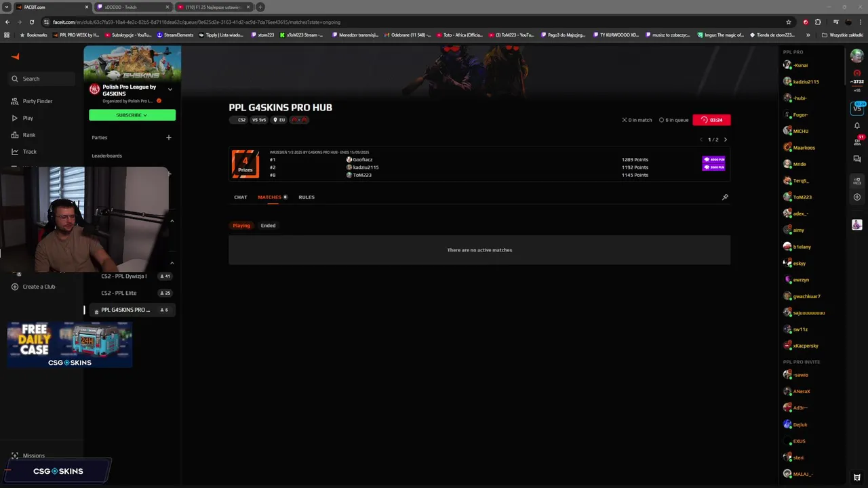Viewport: 868px width, 488px height.
Task: Go back using the browser back arrow
Action: pos(7,22)
